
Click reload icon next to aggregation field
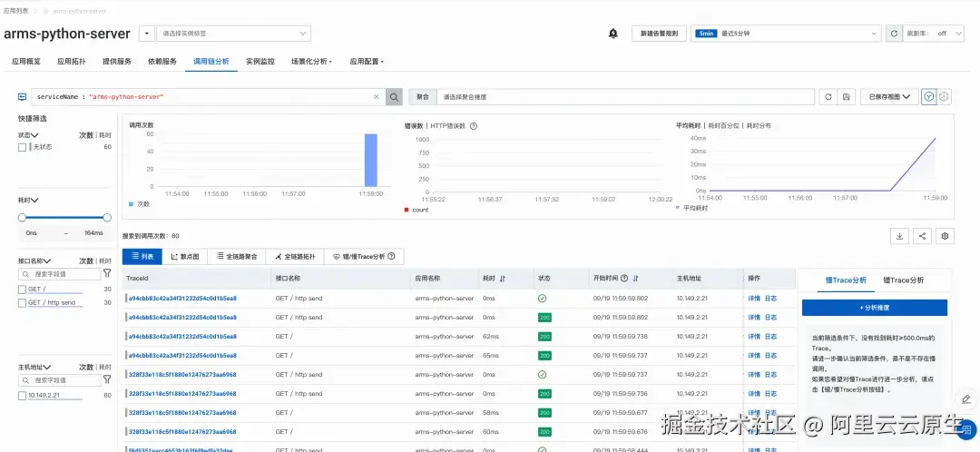click(828, 97)
